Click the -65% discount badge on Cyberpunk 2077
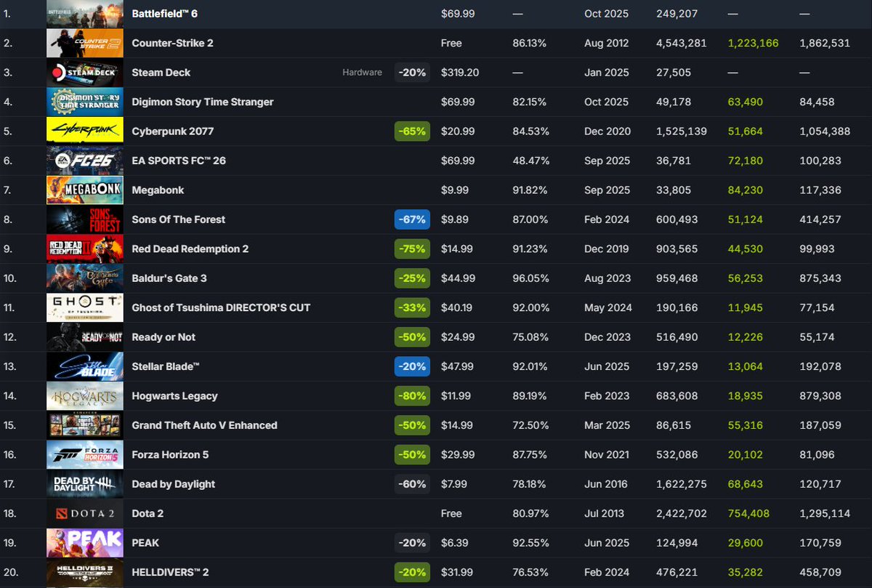The image size is (872, 588). 412,131
